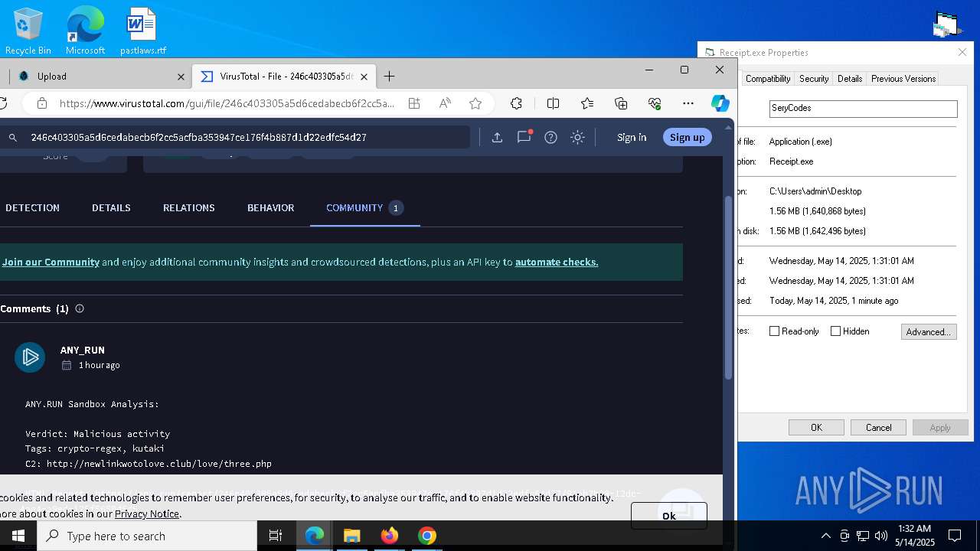Add this page to favorites

coord(475,103)
